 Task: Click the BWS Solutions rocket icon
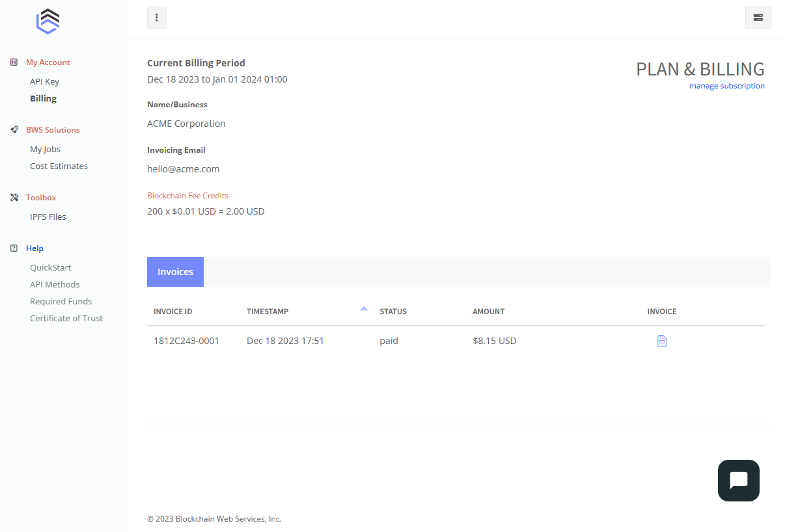(14, 130)
